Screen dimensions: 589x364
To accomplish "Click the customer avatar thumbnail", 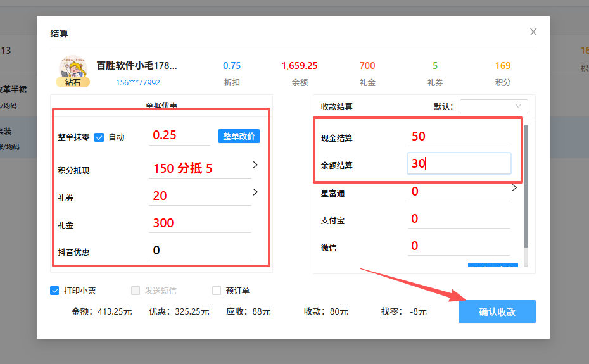I will point(73,68).
